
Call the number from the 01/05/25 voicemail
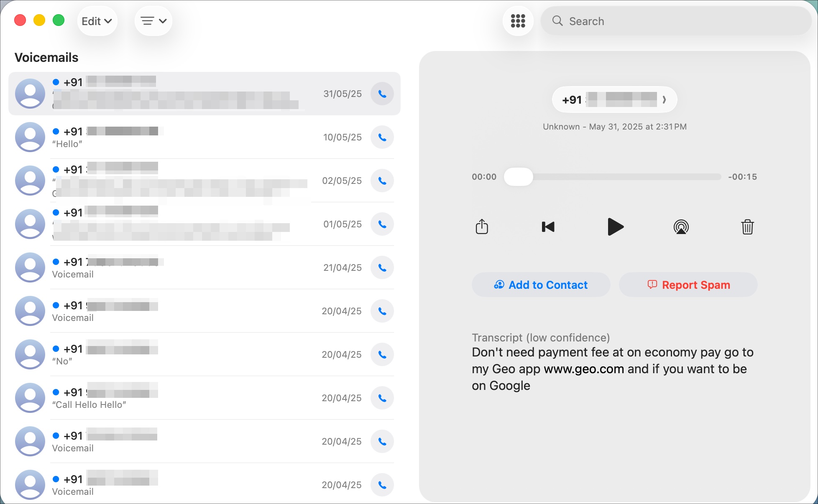coord(382,224)
